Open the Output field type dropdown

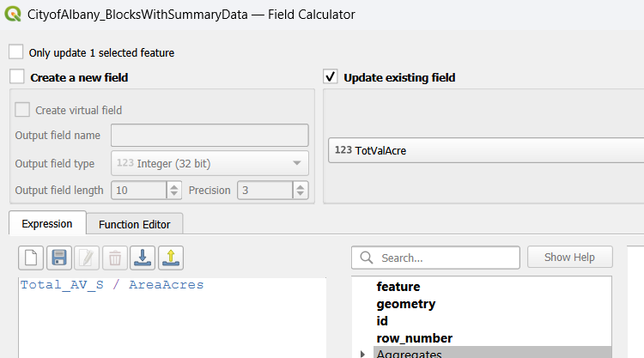click(210, 163)
